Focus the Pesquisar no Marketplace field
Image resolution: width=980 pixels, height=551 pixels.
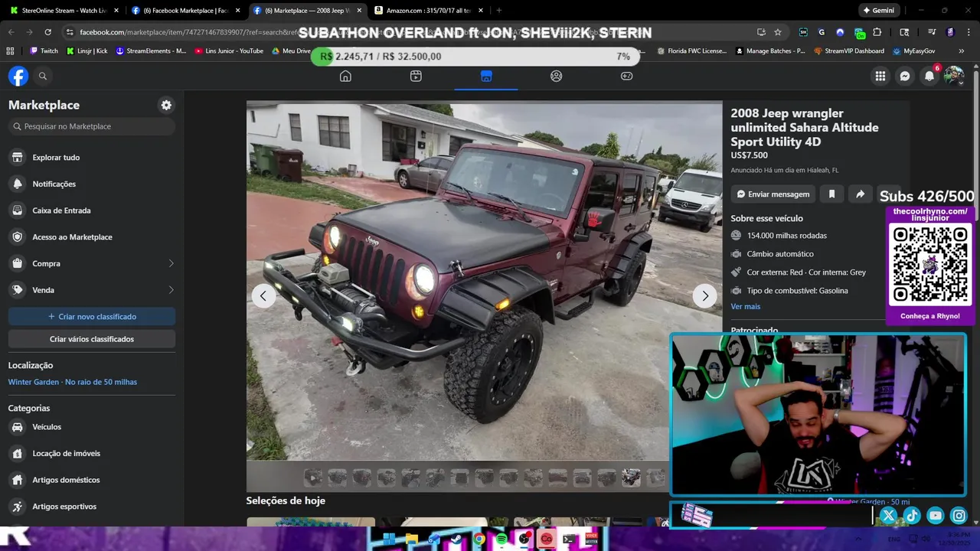point(92,126)
